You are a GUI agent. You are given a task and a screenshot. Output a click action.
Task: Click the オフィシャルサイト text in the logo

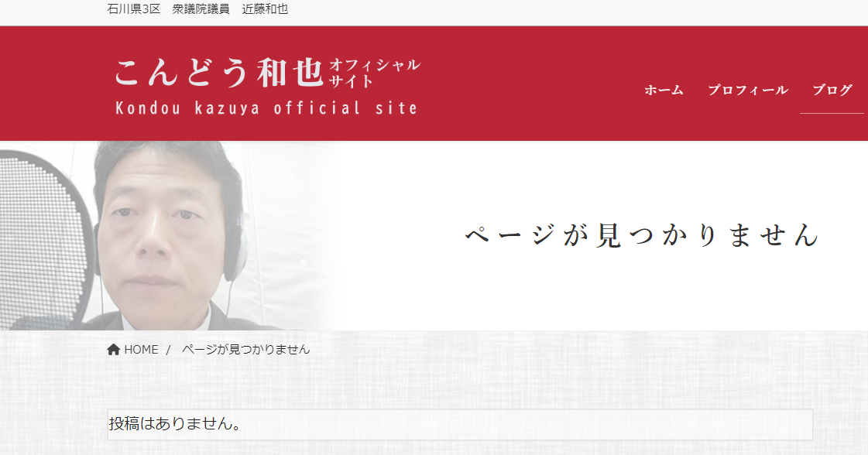point(375,73)
